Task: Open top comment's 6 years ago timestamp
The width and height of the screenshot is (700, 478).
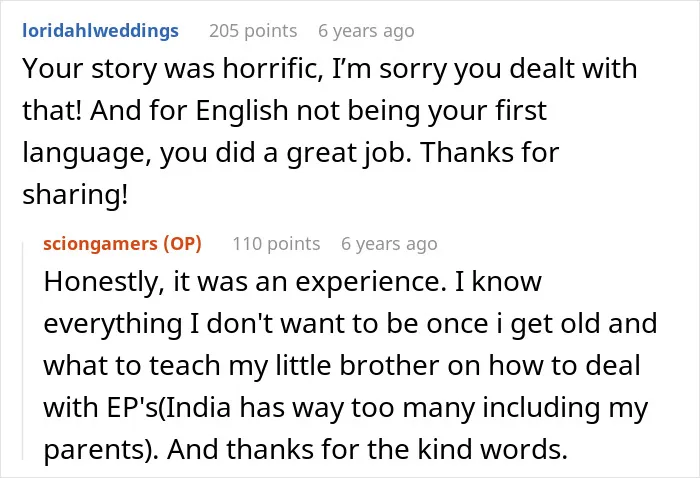Action: click(366, 31)
